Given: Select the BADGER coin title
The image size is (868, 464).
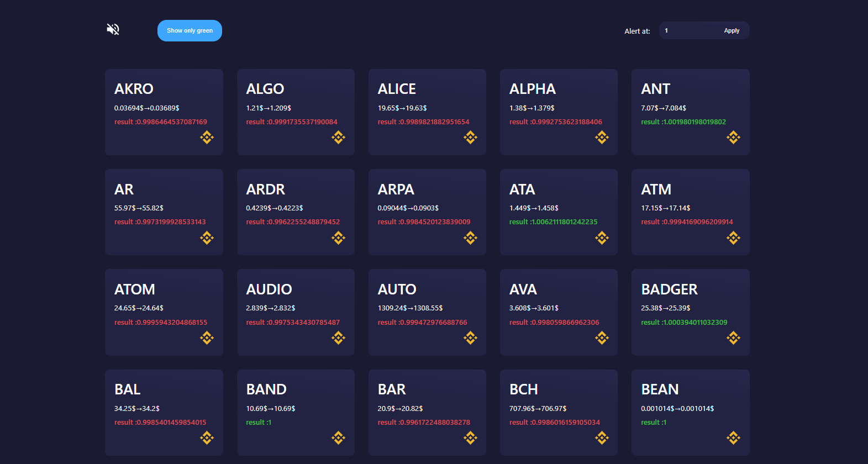Looking at the screenshot, I should coord(669,289).
